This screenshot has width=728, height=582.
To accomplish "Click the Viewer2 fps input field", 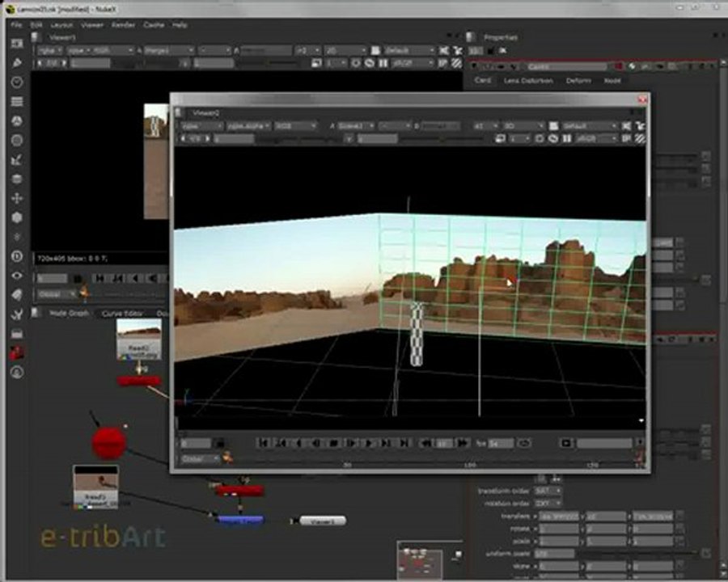I will tap(501, 443).
